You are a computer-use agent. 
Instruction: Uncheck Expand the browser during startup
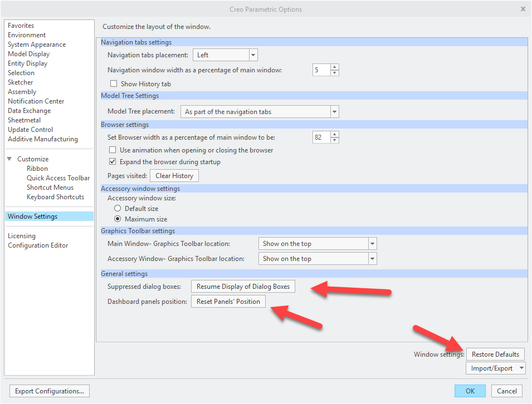pos(113,162)
